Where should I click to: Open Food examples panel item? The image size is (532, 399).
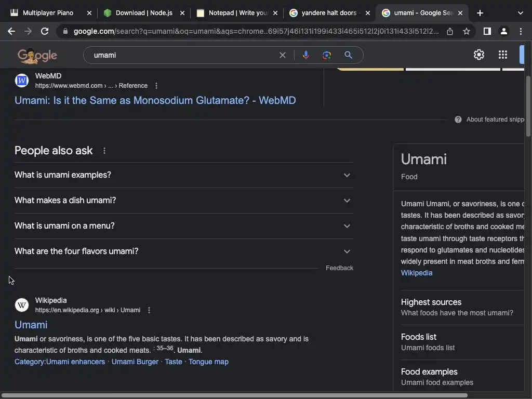tap(462, 377)
